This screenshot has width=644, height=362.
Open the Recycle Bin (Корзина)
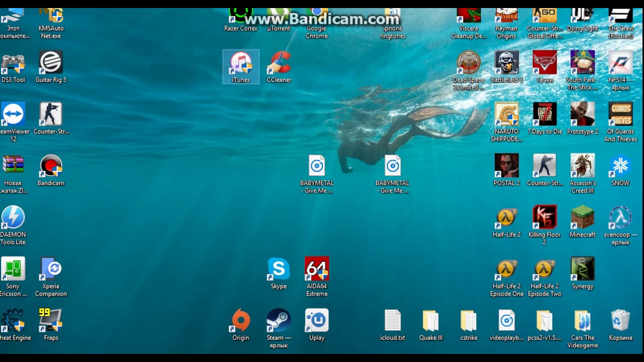click(x=620, y=320)
